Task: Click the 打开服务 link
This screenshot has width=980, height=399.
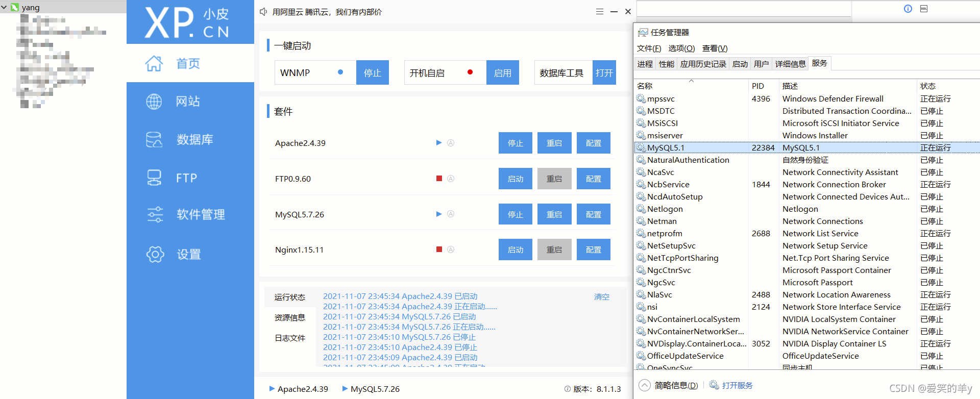Action: [x=738, y=385]
